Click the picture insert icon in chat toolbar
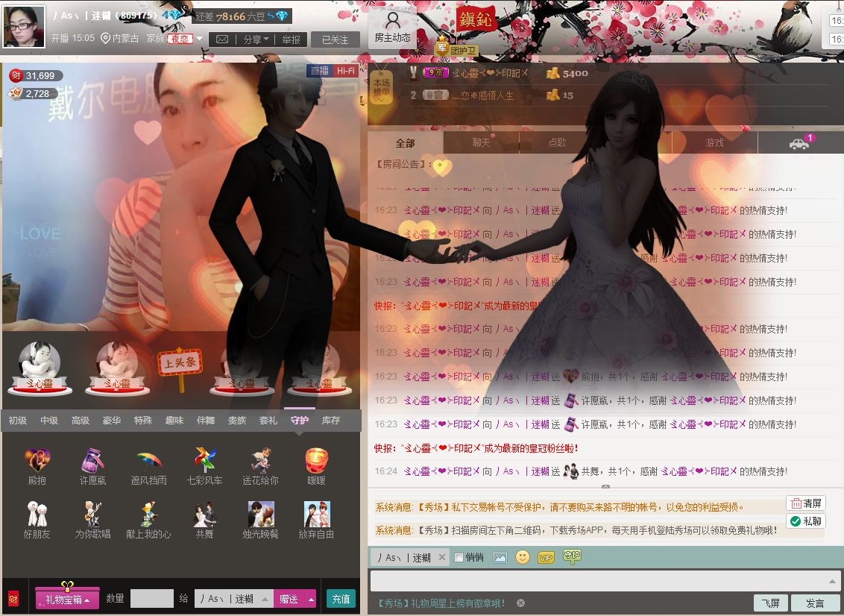 pyautogui.click(x=500, y=557)
